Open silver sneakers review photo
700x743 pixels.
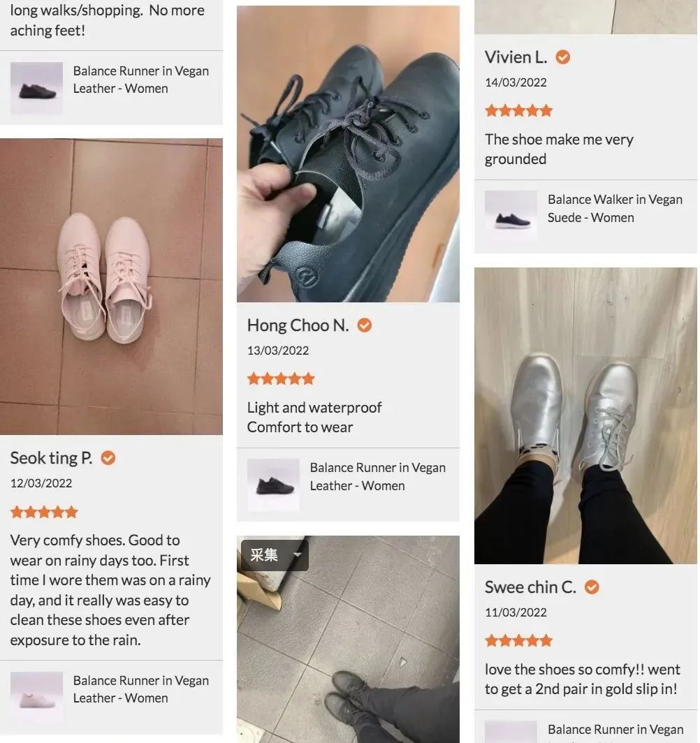(x=585, y=416)
